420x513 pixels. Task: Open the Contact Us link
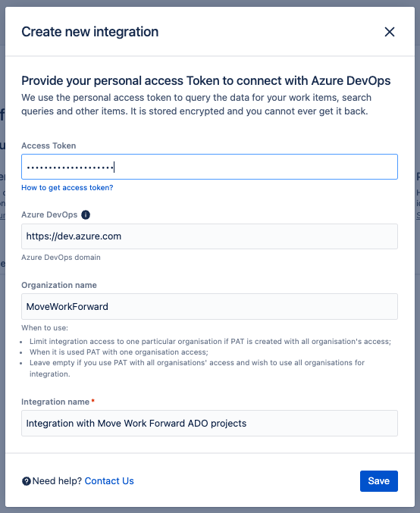click(109, 481)
